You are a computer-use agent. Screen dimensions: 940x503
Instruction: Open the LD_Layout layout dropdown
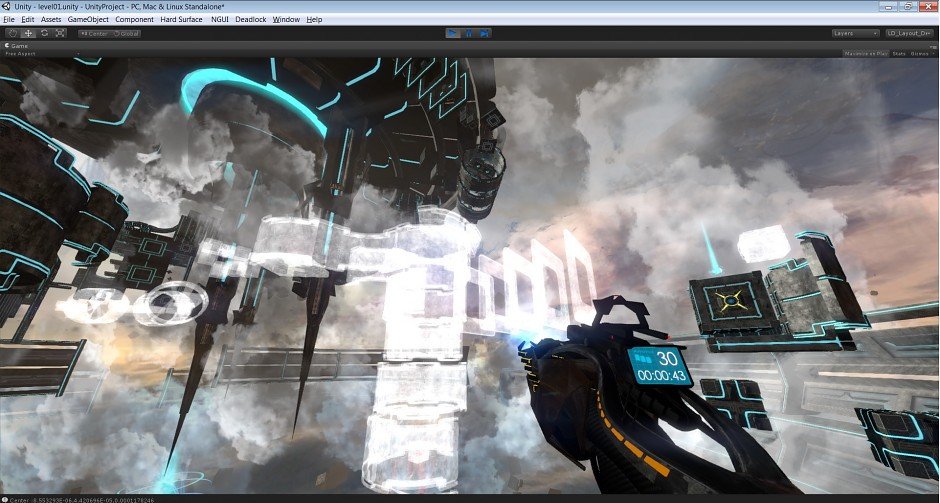[x=910, y=33]
